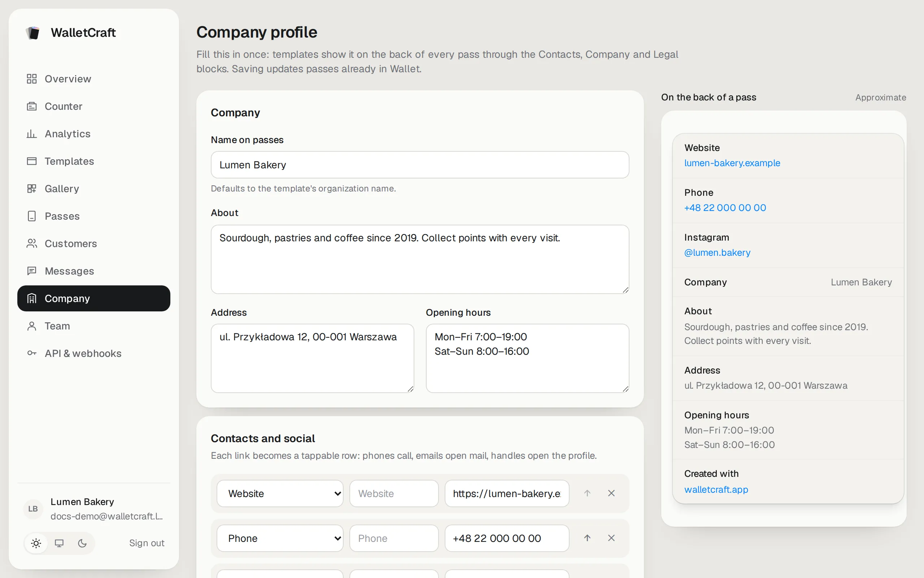Click the LB account avatar

pyautogui.click(x=33, y=509)
